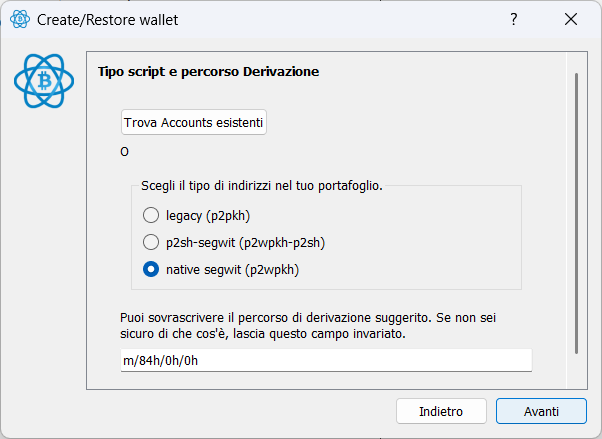Viewport: 602px width, 439px height.
Task: Click heading Tipo script e percorso Derivazione
Action: (x=208, y=72)
